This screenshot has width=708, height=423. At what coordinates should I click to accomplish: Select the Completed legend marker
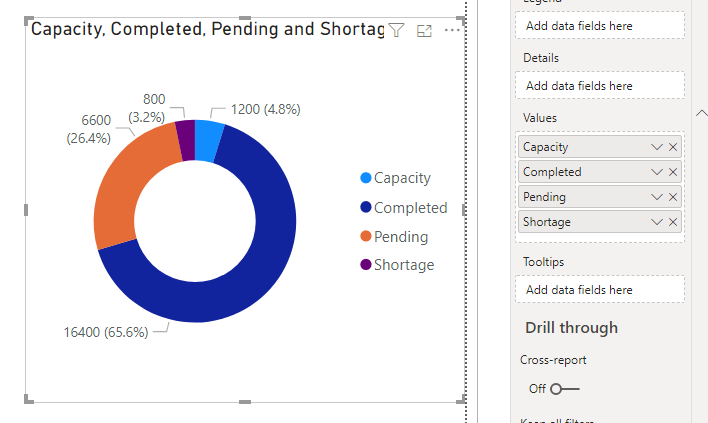point(366,207)
